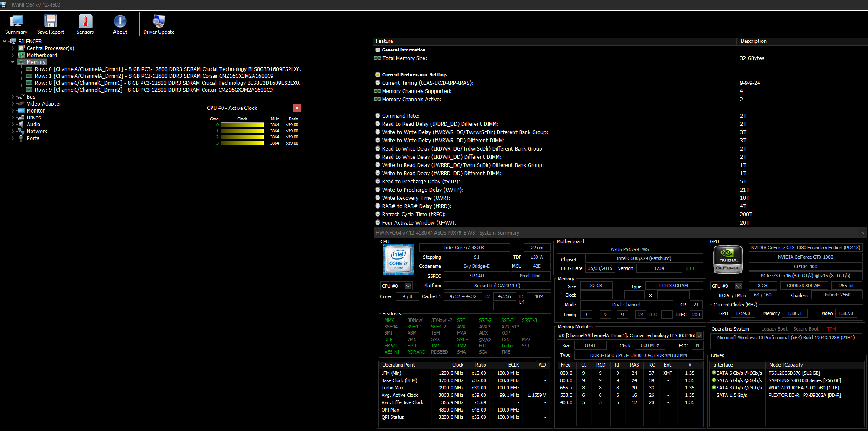Click the Core 1 clock bar

click(242, 131)
